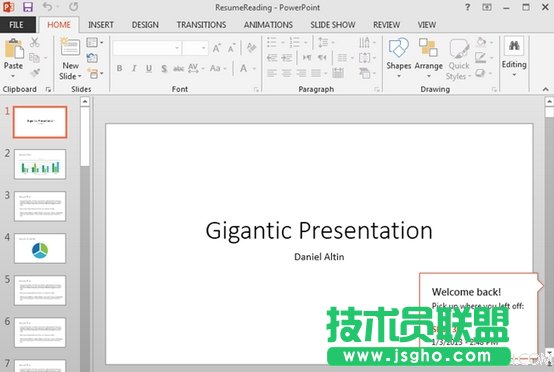554x372 pixels.
Task: Switch to the REVIEW tab
Action: pyautogui.click(x=387, y=25)
